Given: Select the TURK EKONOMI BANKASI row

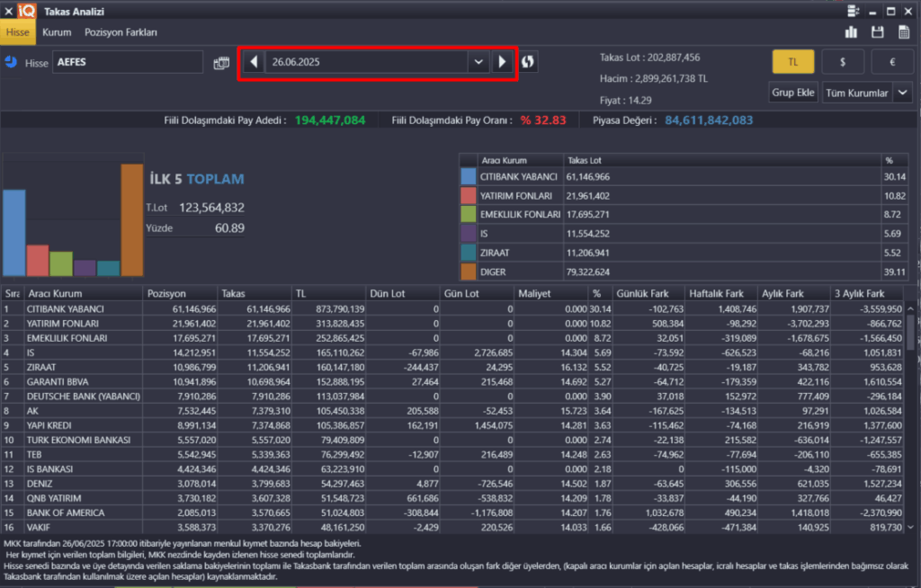Looking at the screenshot, I should pyautogui.click(x=452, y=440).
